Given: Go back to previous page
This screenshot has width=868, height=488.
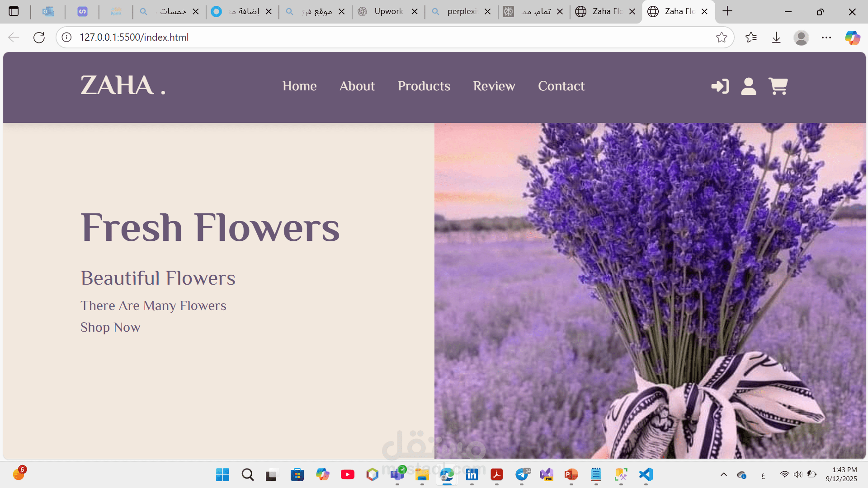Looking at the screenshot, I should (x=14, y=37).
